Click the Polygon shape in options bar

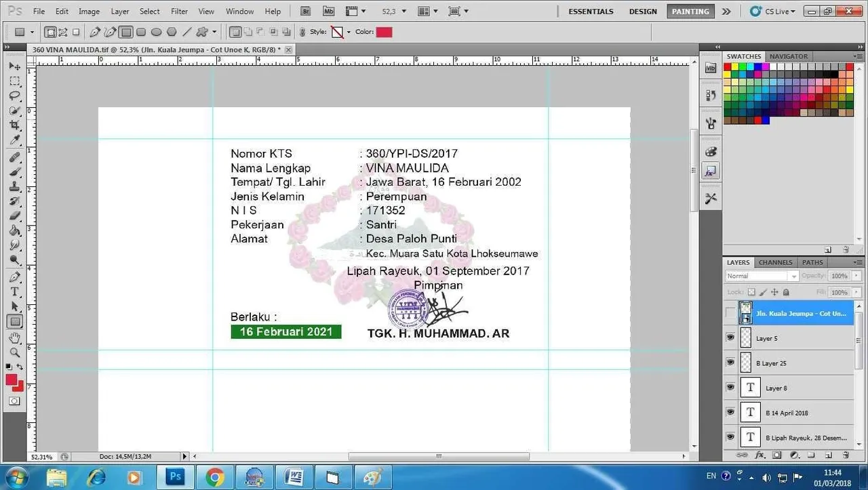(172, 32)
